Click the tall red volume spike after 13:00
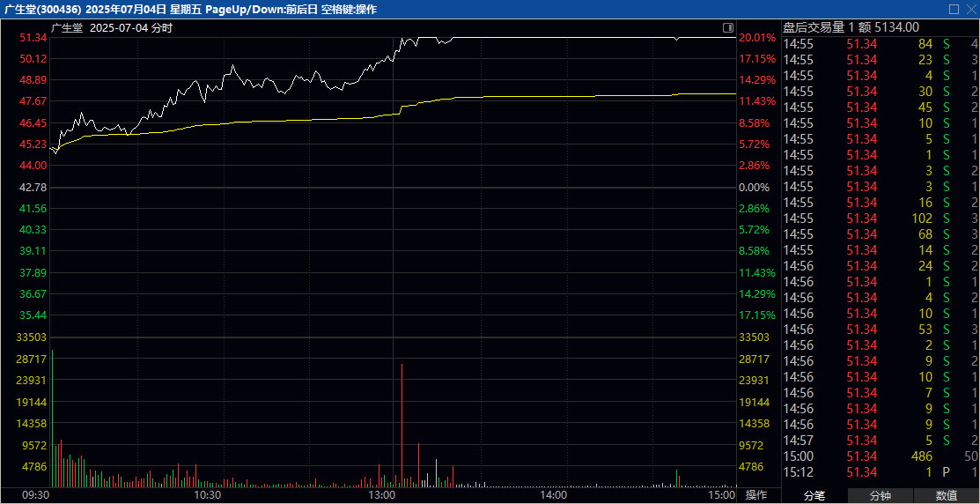 click(402, 423)
